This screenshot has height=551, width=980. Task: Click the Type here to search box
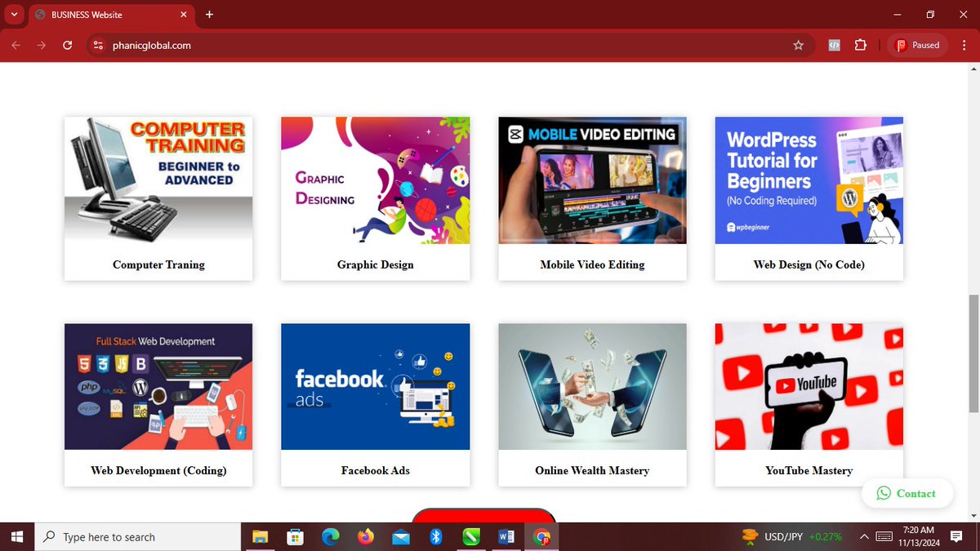(137, 537)
